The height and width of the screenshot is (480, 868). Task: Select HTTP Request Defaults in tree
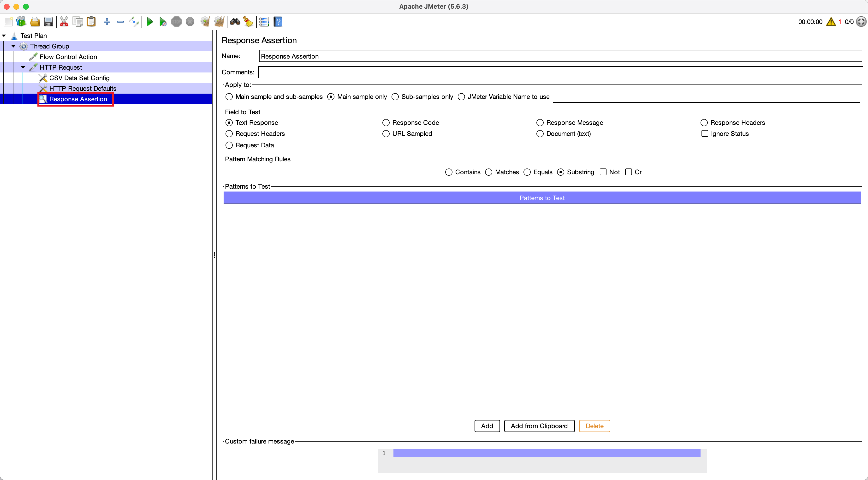pos(83,89)
